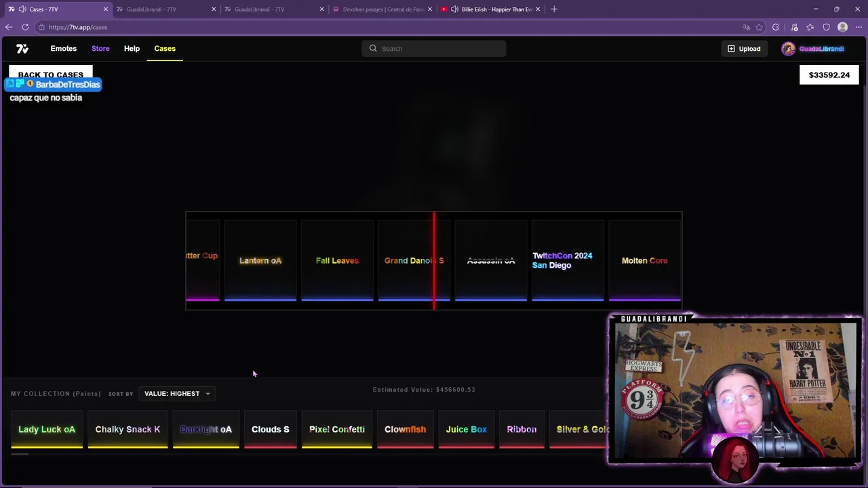The image size is (868, 488).
Task: Select Molten Core paint in roller
Action: pos(645,261)
